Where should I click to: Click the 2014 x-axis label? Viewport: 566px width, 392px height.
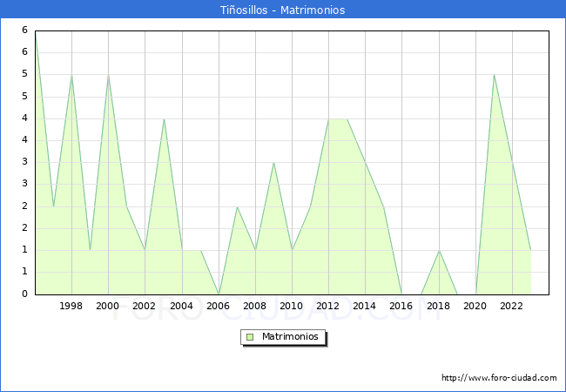(365, 306)
